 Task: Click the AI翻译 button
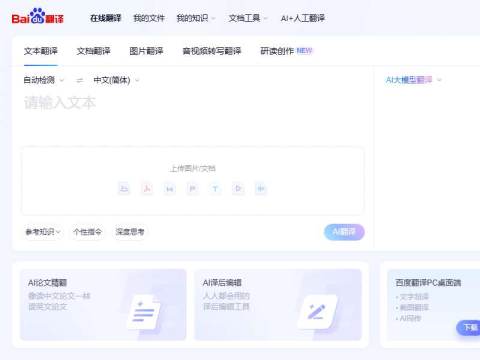(x=344, y=232)
